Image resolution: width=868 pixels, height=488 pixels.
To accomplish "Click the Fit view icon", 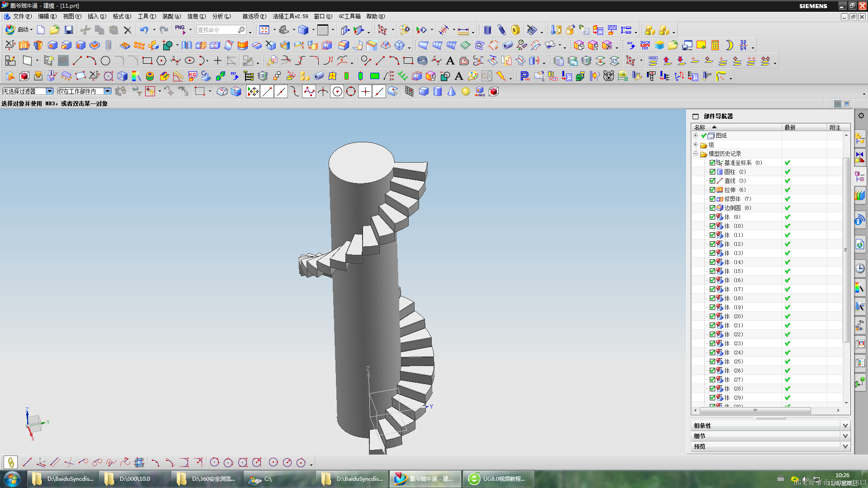I will (264, 30).
